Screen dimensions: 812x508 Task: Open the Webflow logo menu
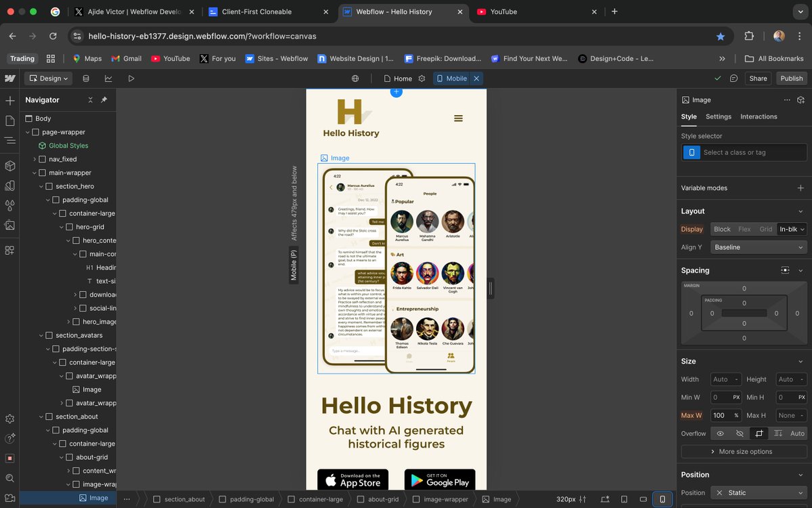[10, 79]
